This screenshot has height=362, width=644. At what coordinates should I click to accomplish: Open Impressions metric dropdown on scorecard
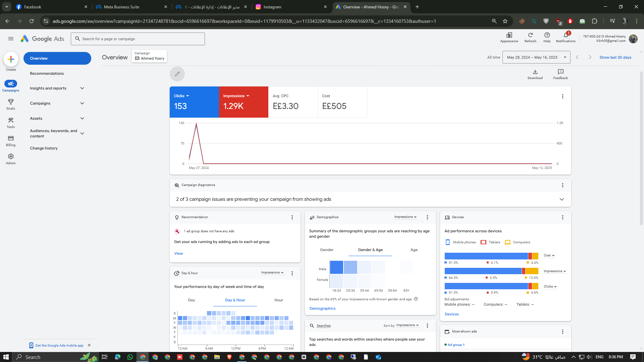pos(236,96)
